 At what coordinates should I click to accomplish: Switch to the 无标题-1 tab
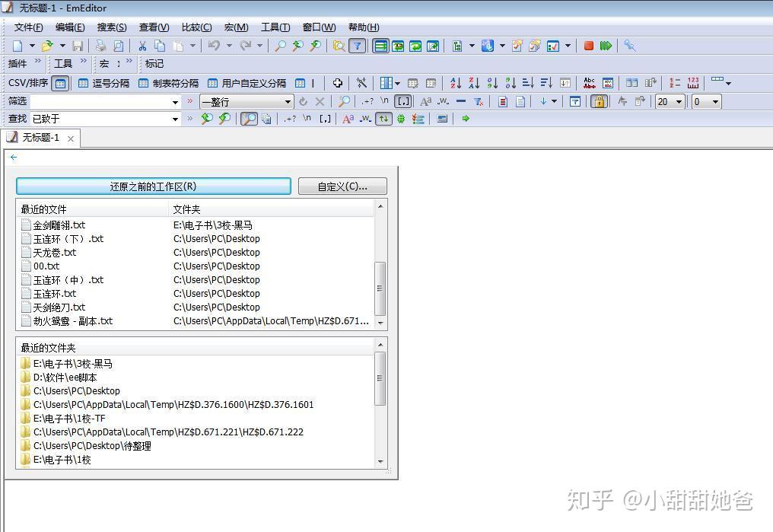[x=40, y=138]
